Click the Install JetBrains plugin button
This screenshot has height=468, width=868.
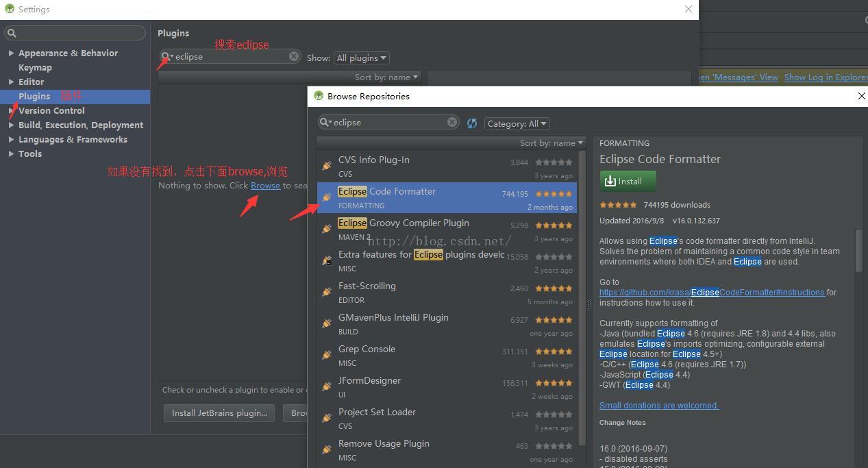(x=219, y=413)
